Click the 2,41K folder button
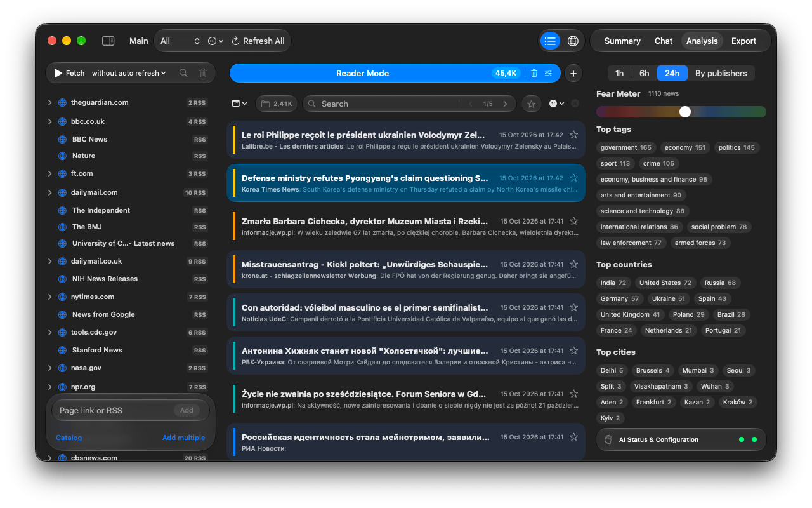812x508 pixels. (x=277, y=104)
